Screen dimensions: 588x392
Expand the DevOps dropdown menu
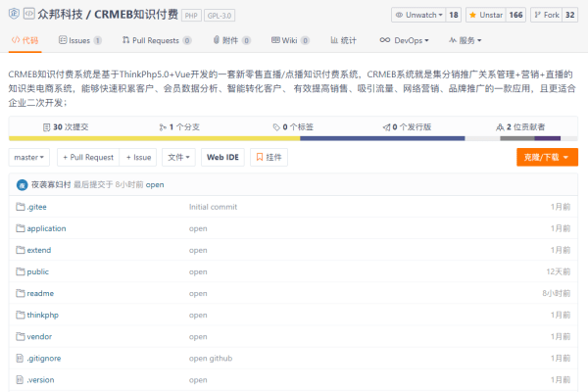click(404, 40)
